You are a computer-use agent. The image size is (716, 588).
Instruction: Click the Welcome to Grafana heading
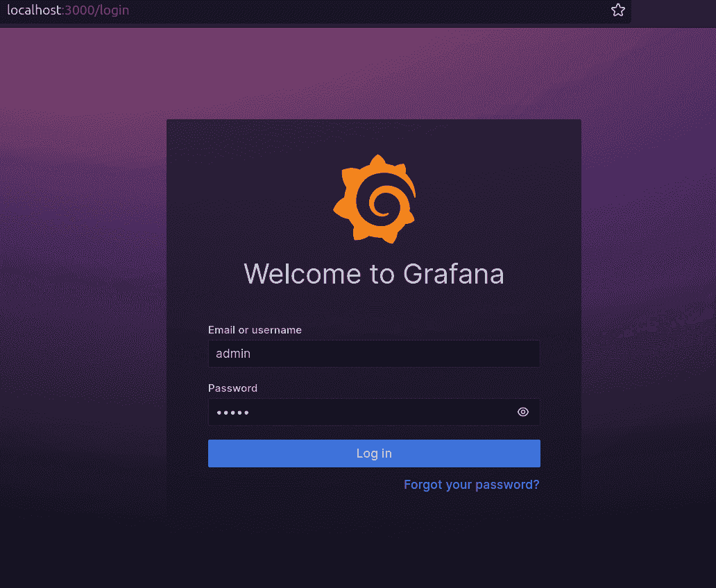pos(374,274)
